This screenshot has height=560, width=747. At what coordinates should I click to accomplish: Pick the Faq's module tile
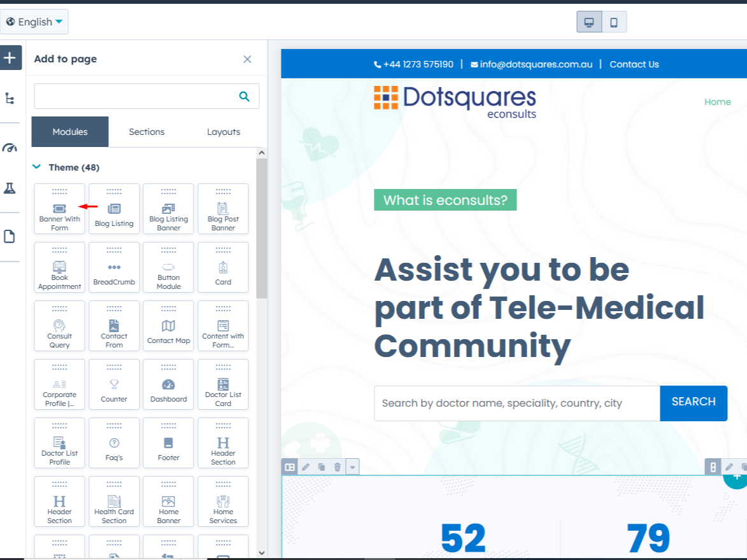click(114, 444)
